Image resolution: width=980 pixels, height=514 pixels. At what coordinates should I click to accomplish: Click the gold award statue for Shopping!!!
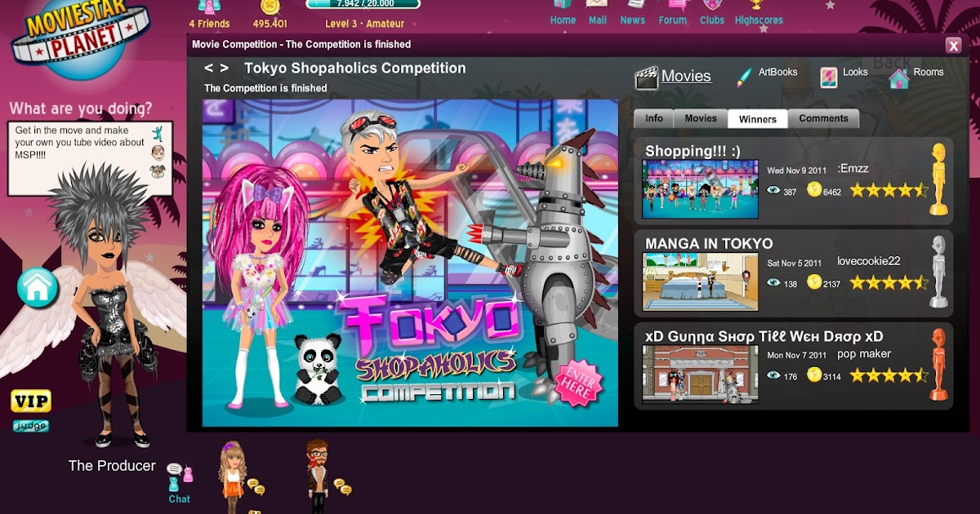(x=938, y=179)
